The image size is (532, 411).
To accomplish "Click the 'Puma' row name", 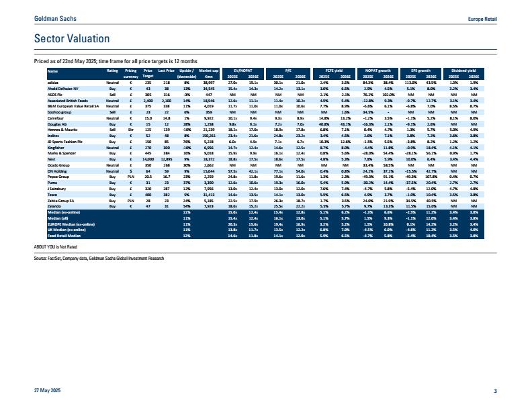I will [52, 183].
